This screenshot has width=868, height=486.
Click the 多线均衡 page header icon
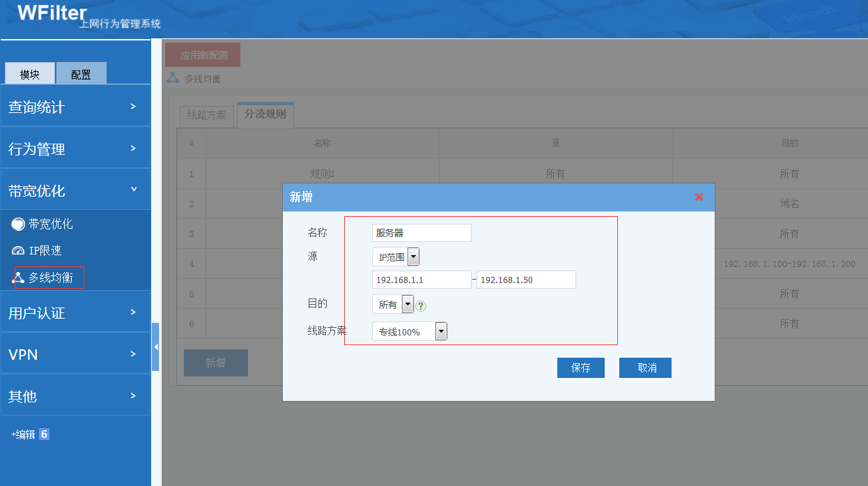[173, 78]
